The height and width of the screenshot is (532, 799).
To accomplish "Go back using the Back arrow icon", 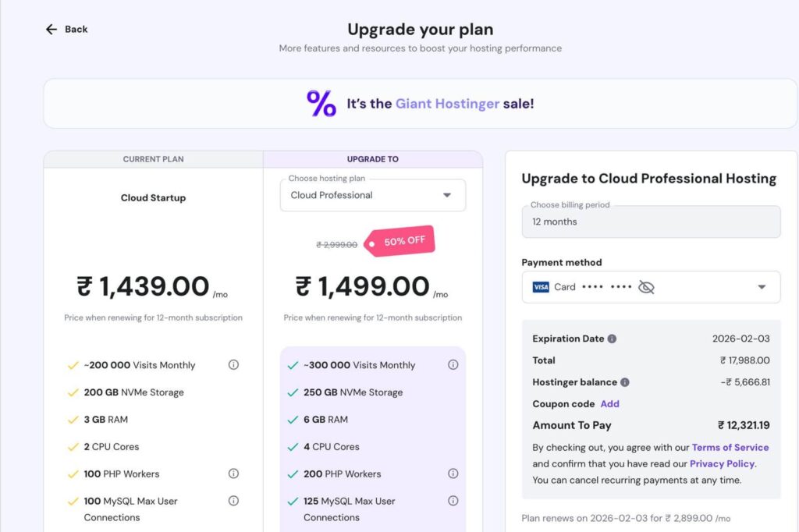I will 51,30.
